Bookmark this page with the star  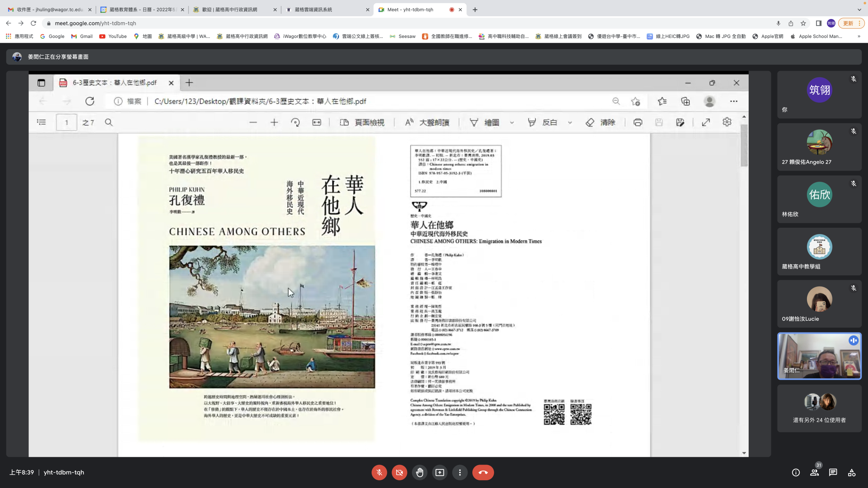coord(803,23)
